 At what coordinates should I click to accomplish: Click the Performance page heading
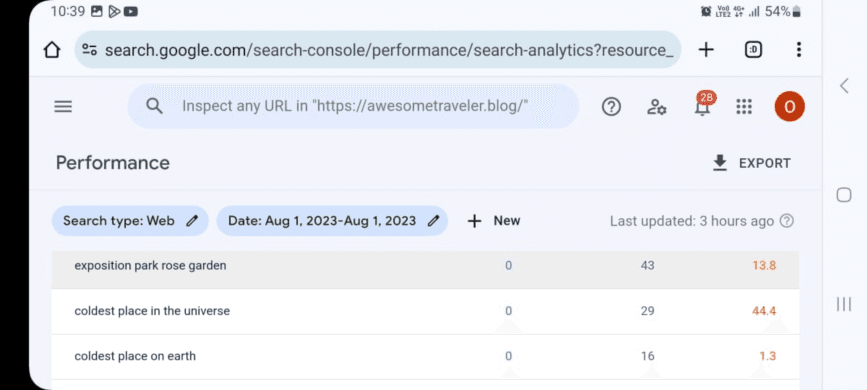[113, 163]
